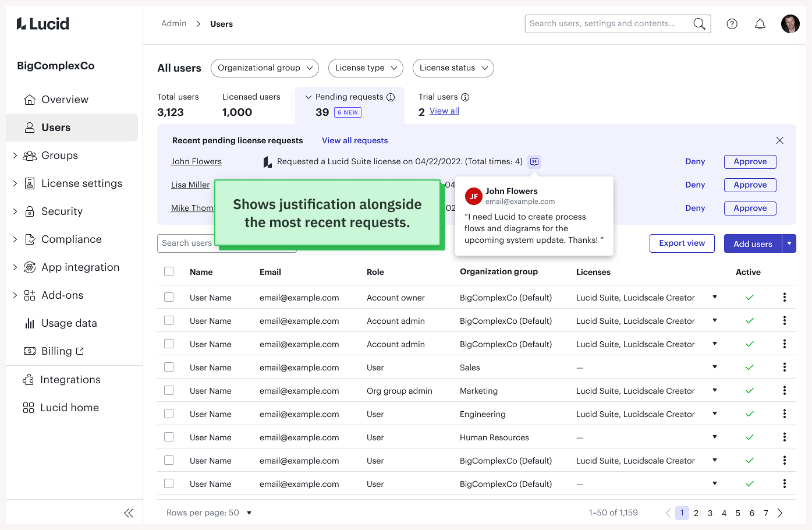
Task: Click the JF avatar in the justification popup
Action: pyautogui.click(x=474, y=197)
